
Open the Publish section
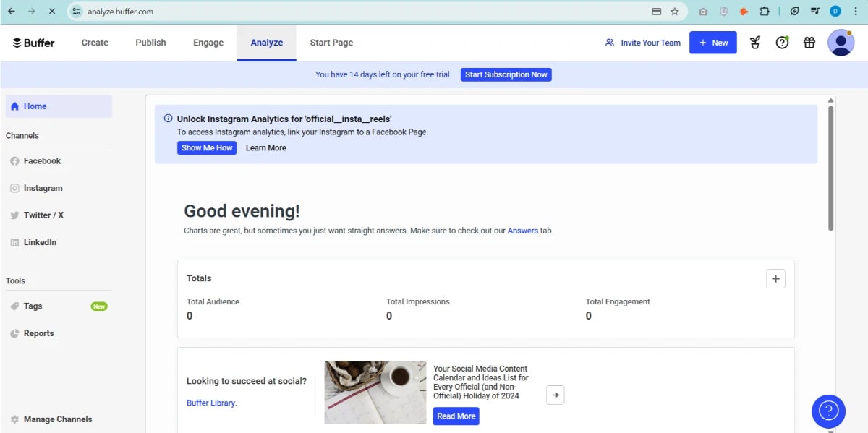coord(150,43)
